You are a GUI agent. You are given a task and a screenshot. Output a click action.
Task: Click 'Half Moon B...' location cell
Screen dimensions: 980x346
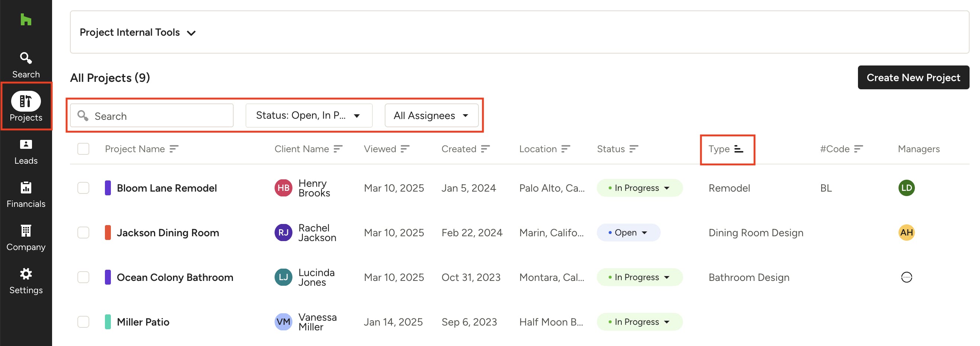tap(551, 322)
